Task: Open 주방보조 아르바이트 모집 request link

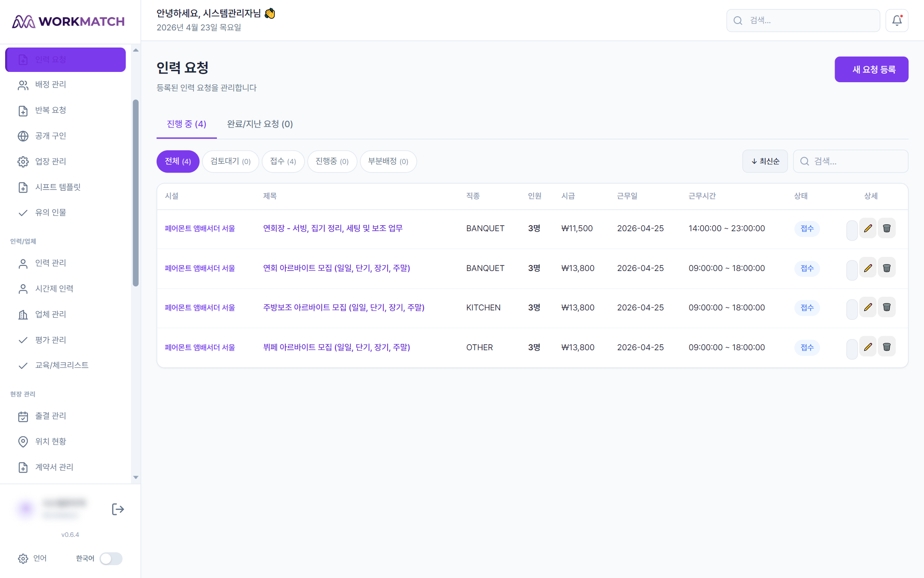Action: (344, 307)
